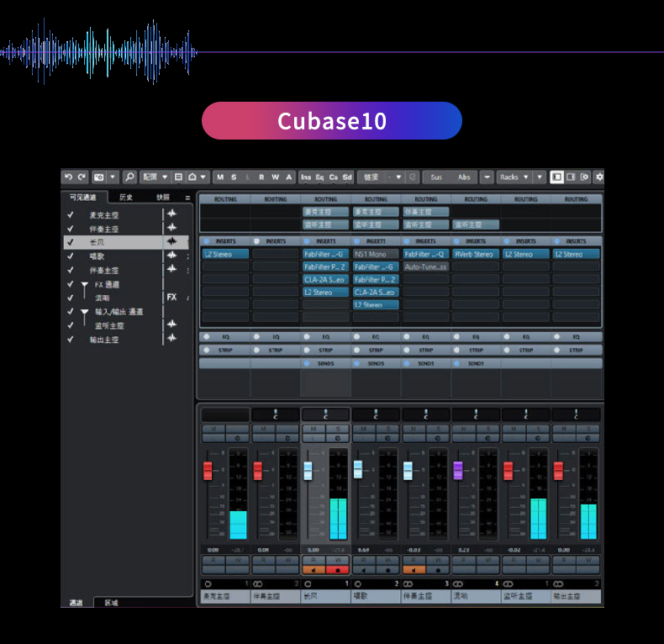Open the left zone tab options menu icon
This screenshot has height=644, width=664.
point(187,198)
